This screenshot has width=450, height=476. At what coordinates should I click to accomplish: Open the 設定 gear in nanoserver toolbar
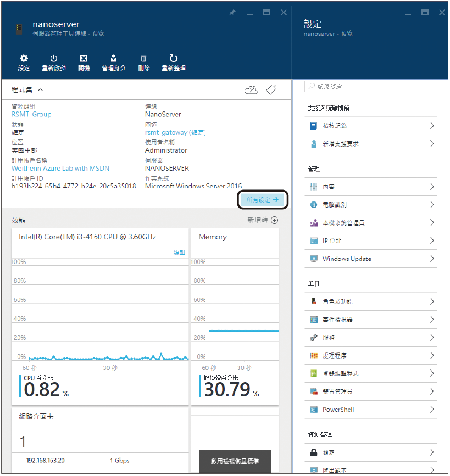(24, 58)
